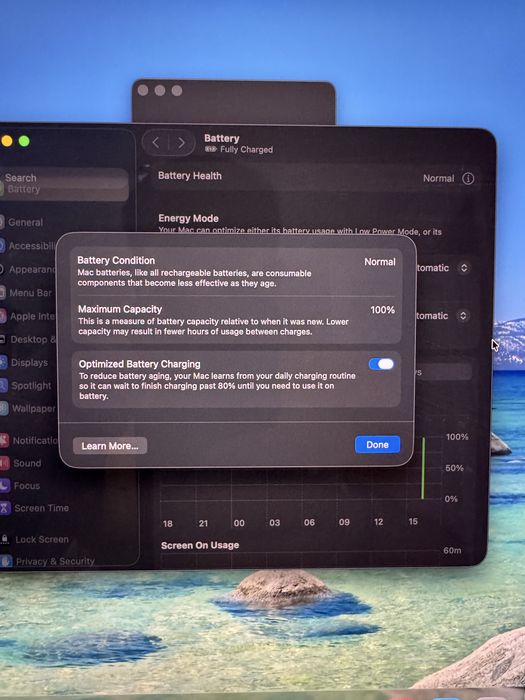The width and height of the screenshot is (525, 700).
Task: Select Wallpaper in the sidebar
Action: click(x=28, y=408)
